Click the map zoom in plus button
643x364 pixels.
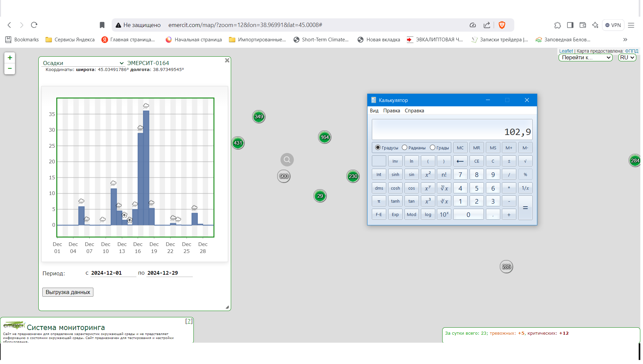(10, 58)
